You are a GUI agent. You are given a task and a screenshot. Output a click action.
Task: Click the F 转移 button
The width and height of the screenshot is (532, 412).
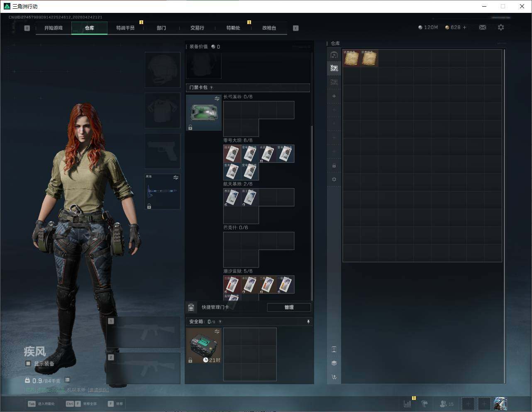click(x=115, y=404)
